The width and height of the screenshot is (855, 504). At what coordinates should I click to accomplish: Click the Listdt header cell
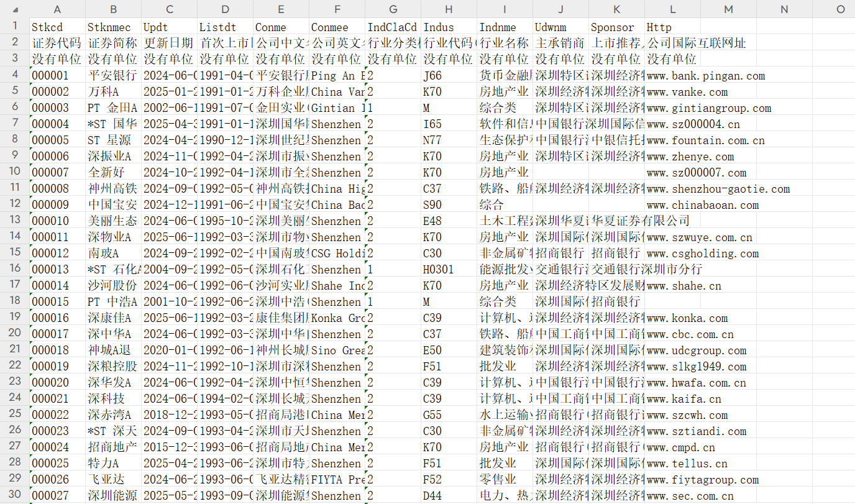tap(226, 27)
